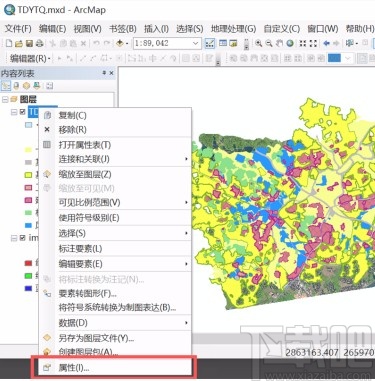Viewport: 375px width, 381px height.
Task: Choose 打开属性表(T) from the context menu
Action: 115,145
